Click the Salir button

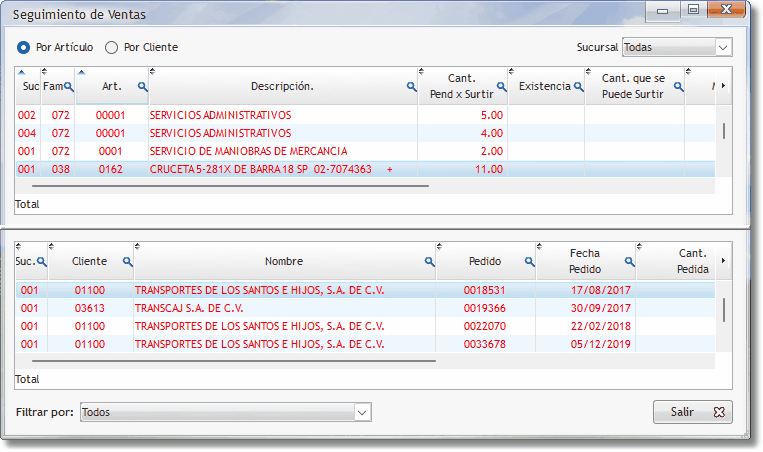692,412
